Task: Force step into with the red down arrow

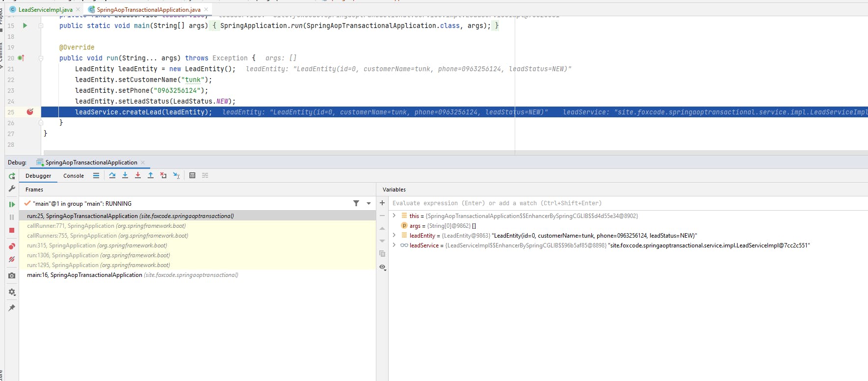Action: (x=138, y=175)
